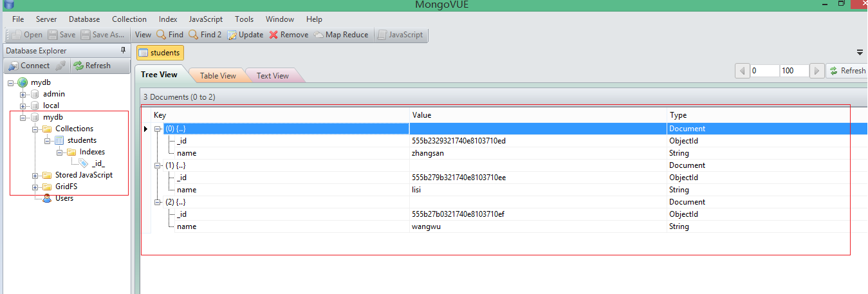Open the JavaScript menu
The image size is (868, 294).
[x=206, y=19]
